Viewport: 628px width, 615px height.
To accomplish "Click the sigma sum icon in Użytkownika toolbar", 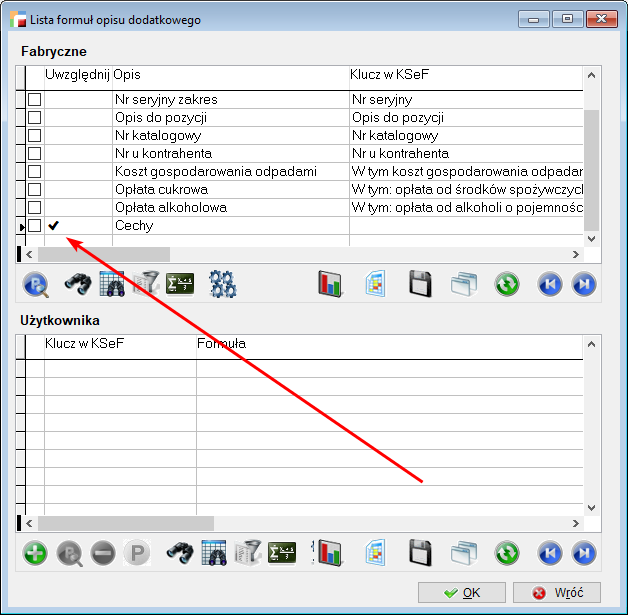I will pos(284,553).
